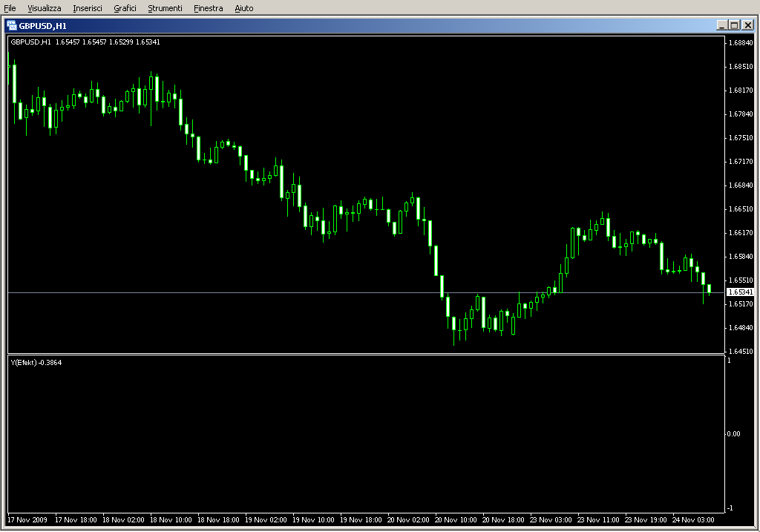Click the 1.67170 price scale label

(x=741, y=161)
